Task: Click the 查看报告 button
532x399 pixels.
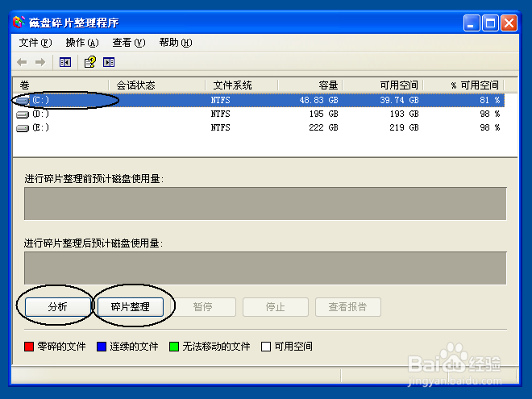Action: [x=348, y=307]
